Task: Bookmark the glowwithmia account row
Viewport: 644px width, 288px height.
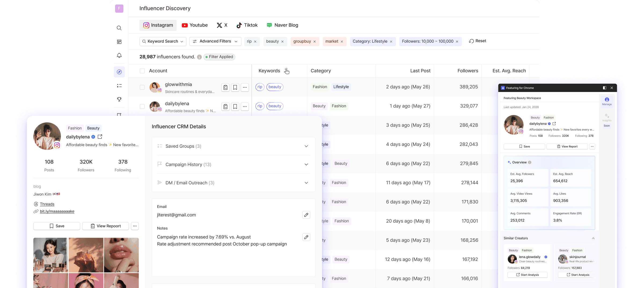Action: [235, 87]
